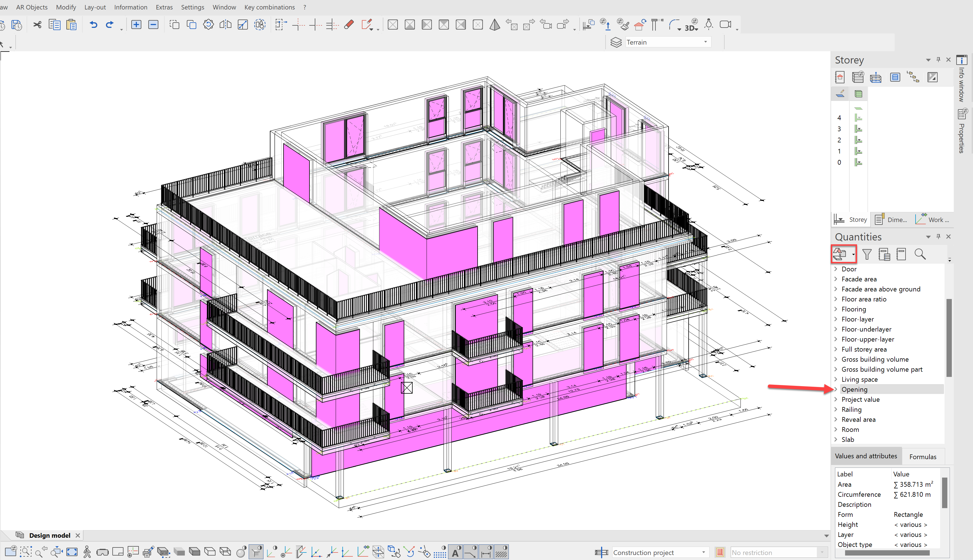Screen dimensions: 973x560
Task: Toggle the text 'A' display button
Action: tap(455, 552)
